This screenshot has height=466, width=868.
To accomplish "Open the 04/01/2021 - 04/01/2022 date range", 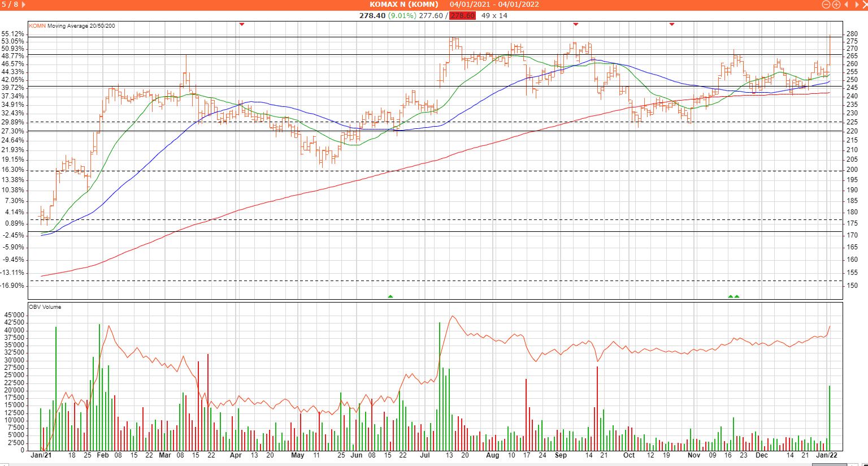I will coord(494,5).
